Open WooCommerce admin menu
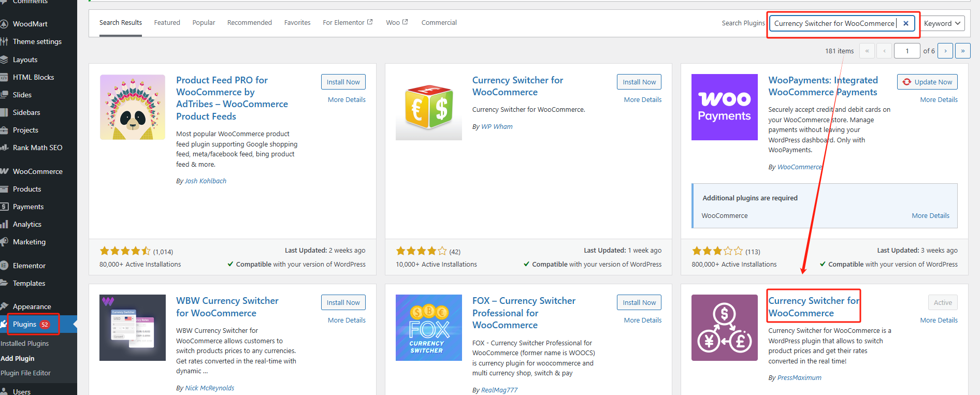Image resolution: width=980 pixels, height=395 pixels. pyautogui.click(x=37, y=171)
